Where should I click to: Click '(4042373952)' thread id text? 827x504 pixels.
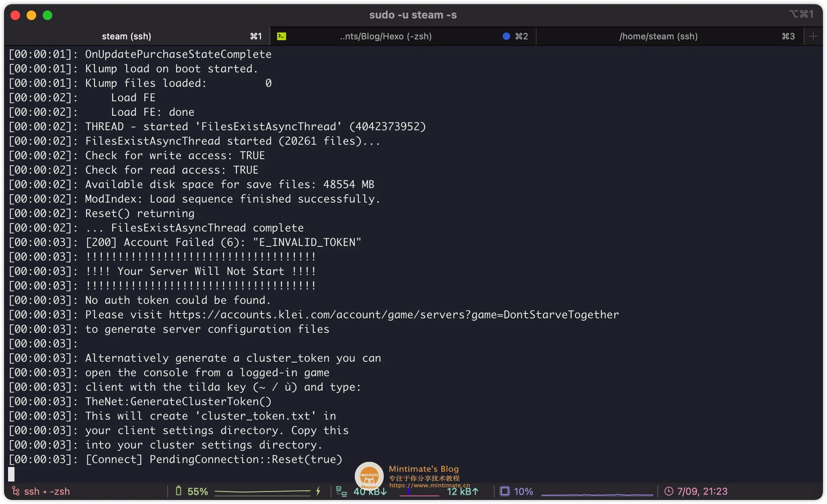[387, 127]
